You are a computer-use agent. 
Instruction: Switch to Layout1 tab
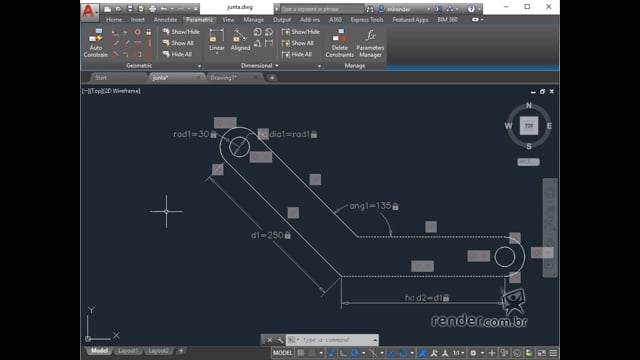(128, 351)
